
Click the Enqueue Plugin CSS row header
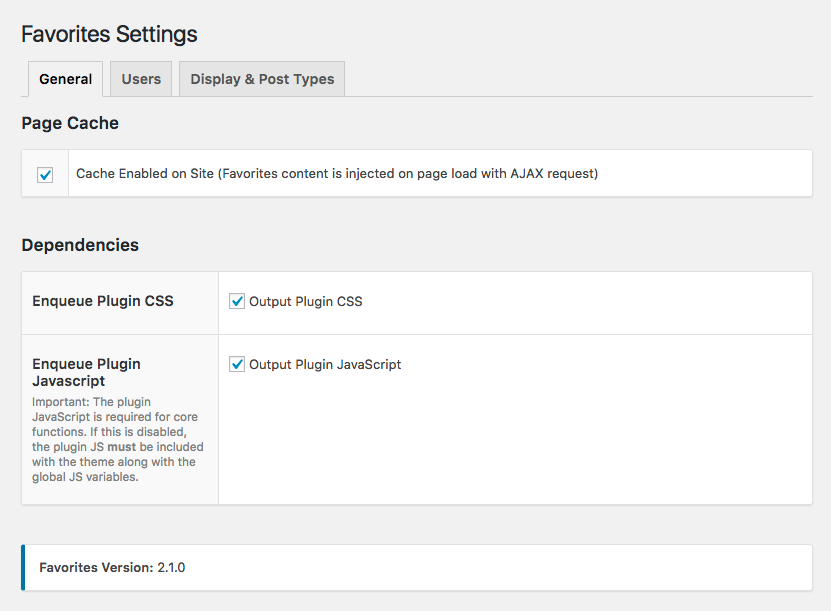[x=103, y=301]
